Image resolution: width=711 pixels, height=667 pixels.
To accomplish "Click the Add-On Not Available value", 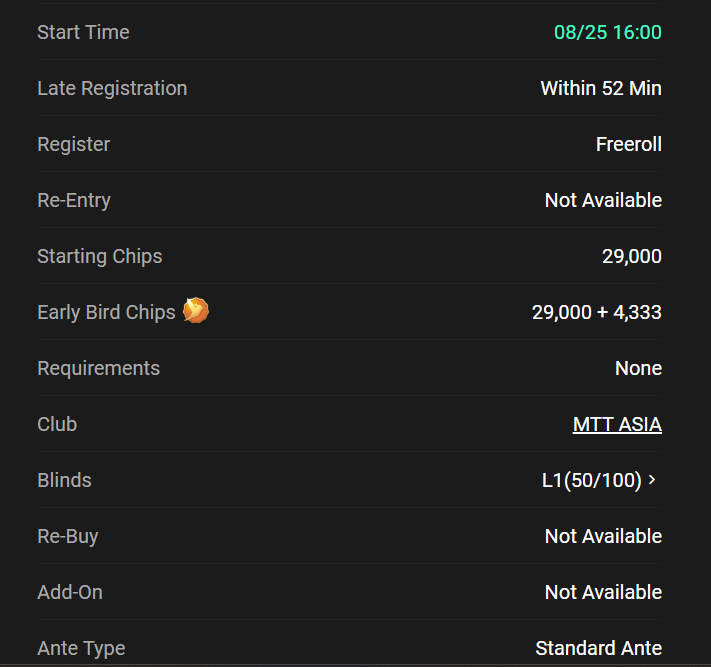I will [x=603, y=592].
